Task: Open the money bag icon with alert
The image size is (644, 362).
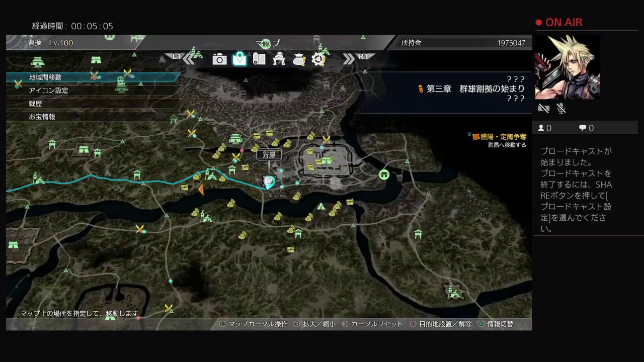Action: tap(299, 59)
